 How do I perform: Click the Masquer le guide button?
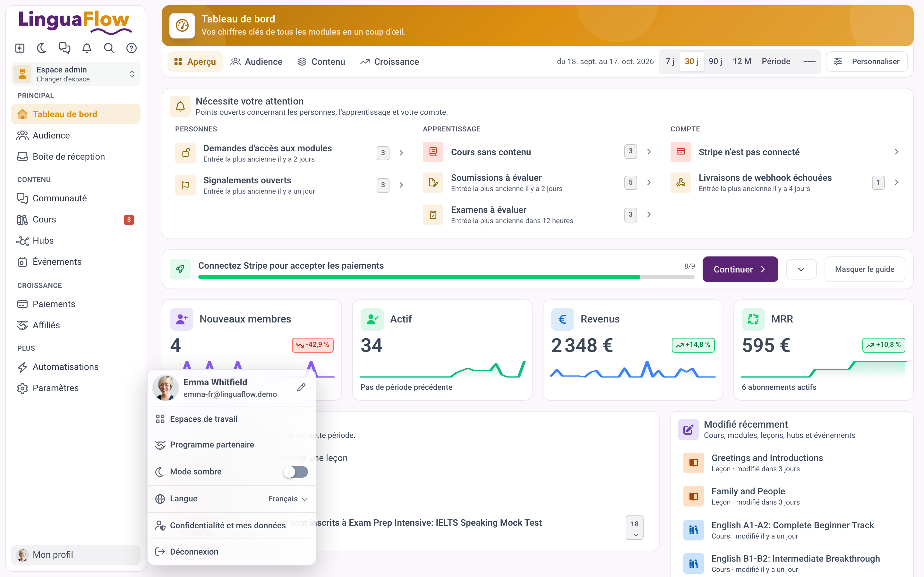(x=864, y=269)
